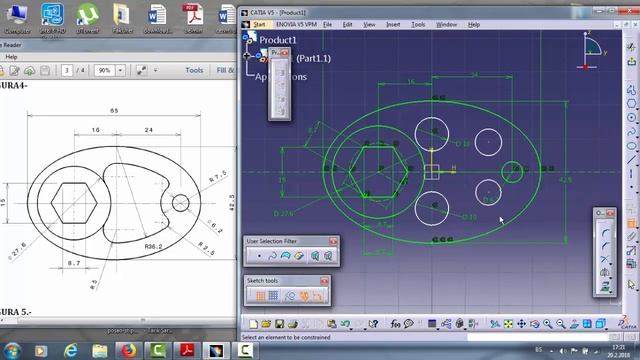Image resolution: width=640 pixels, height=360 pixels.
Task: Open the Tools menu in CATIA
Action: tap(418, 24)
